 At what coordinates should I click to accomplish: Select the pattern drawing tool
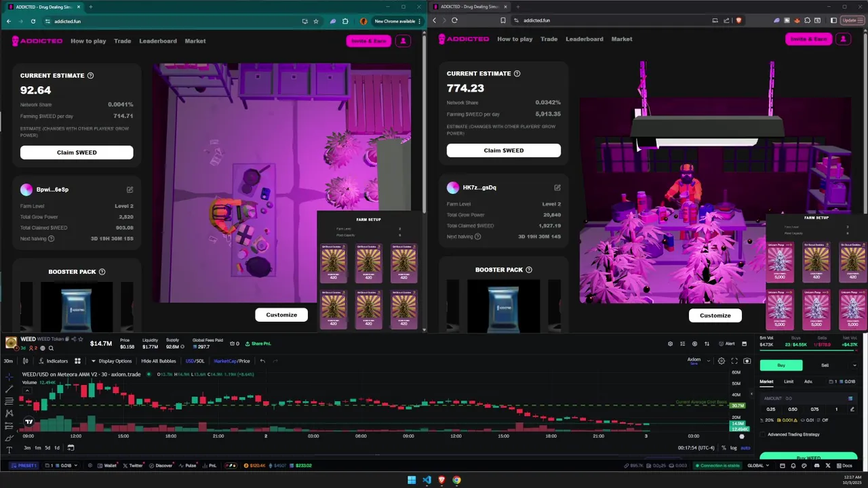point(9,413)
